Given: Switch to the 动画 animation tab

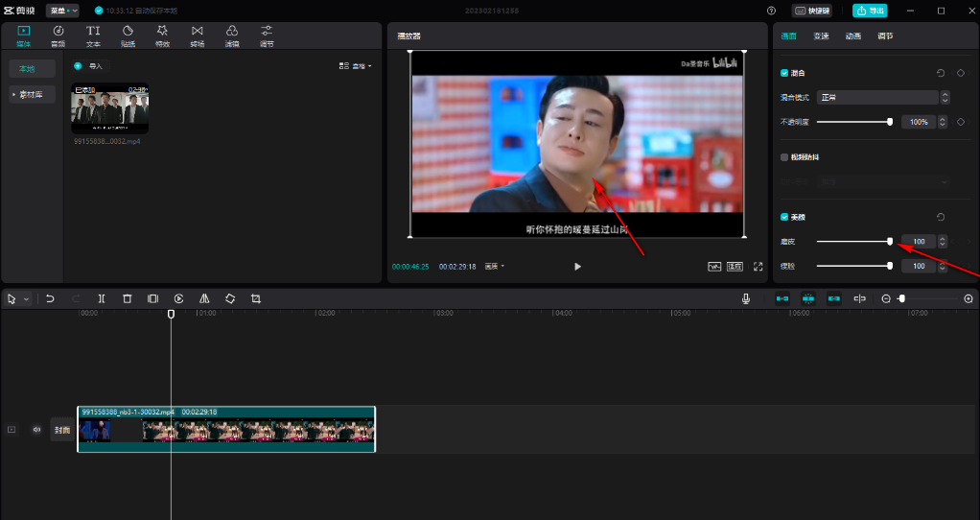Looking at the screenshot, I should (853, 36).
